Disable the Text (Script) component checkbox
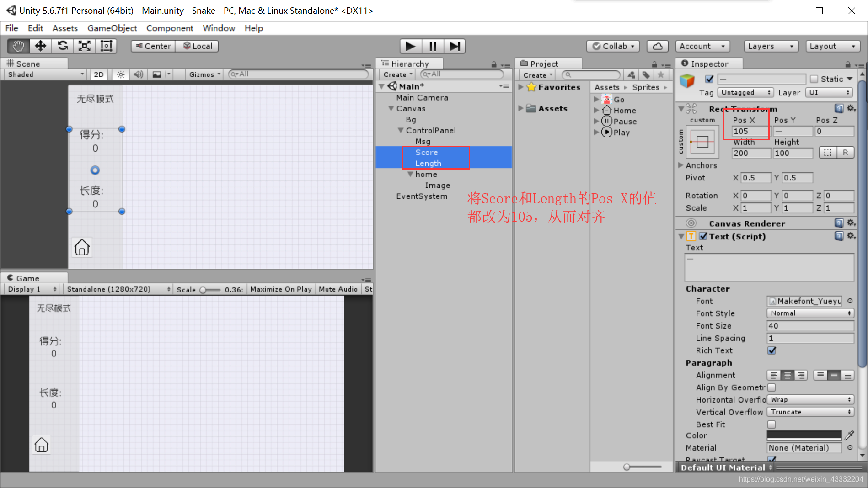 pyautogui.click(x=703, y=236)
